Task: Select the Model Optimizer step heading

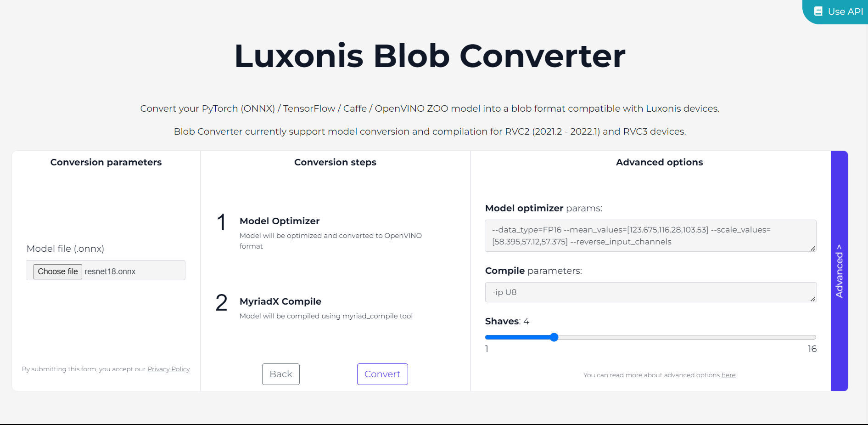Action: 280,221
